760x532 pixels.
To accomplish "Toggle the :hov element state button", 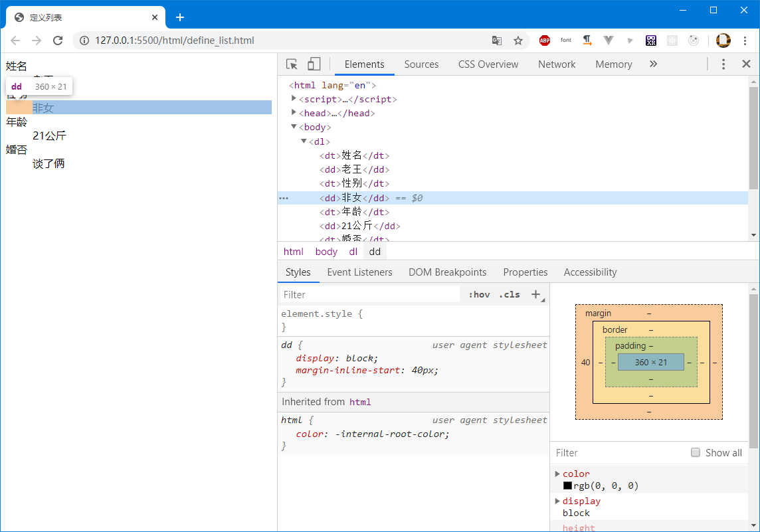I will [x=479, y=295].
